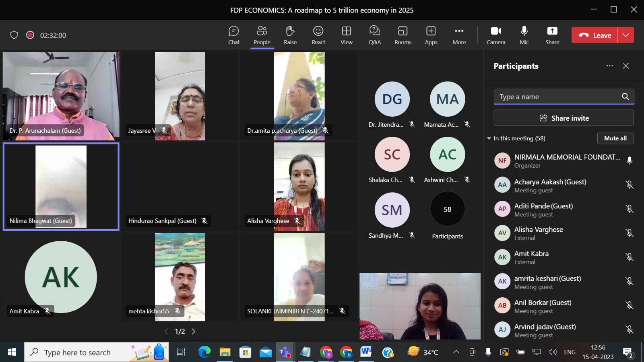Open the Apps menu
Image resolution: width=644 pixels, height=362 pixels.
tap(431, 35)
